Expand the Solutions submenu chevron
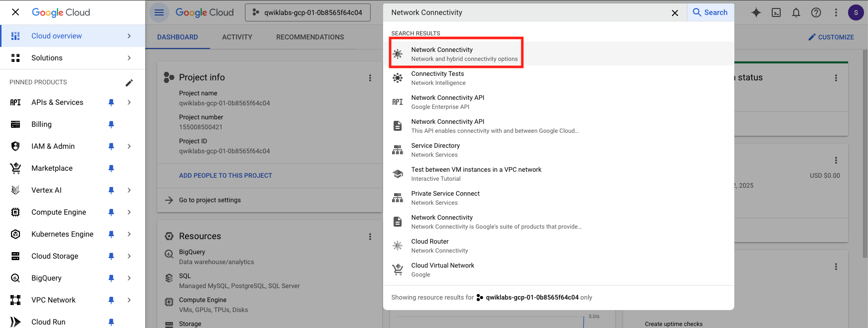Image resolution: width=868 pixels, height=328 pixels. [x=129, y=58]
